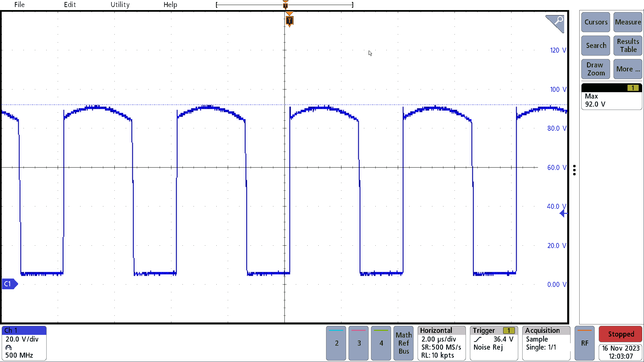The width and height of the screenshot is (644, 362).
Task: Add Math Ref Bus waveform
Action: click(404, 343)
